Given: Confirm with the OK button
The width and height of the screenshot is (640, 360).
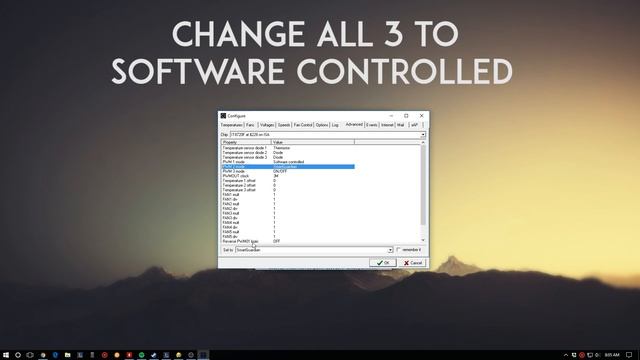Looking at the screenshot, I should coord(383,263).
